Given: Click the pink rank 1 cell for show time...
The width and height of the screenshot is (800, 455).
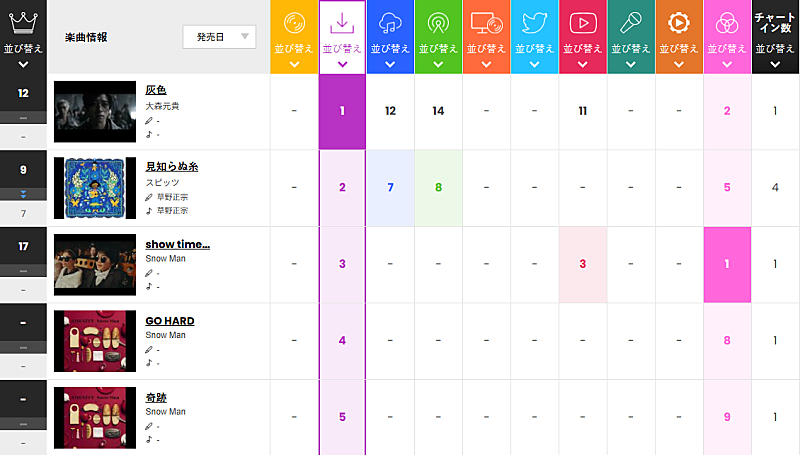Looking at the screenshot, I should (727, 264).
